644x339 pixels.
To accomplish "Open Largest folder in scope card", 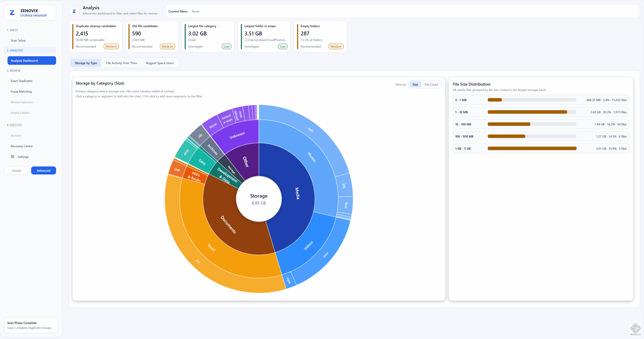I will (x=264, y=36).
